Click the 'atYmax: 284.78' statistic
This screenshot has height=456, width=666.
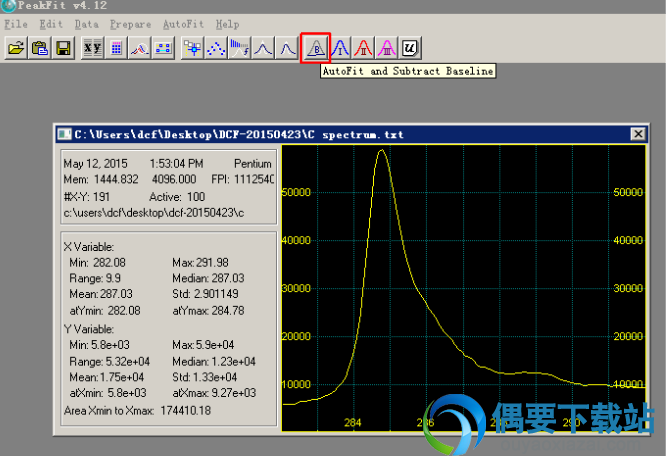click(208, 311)
